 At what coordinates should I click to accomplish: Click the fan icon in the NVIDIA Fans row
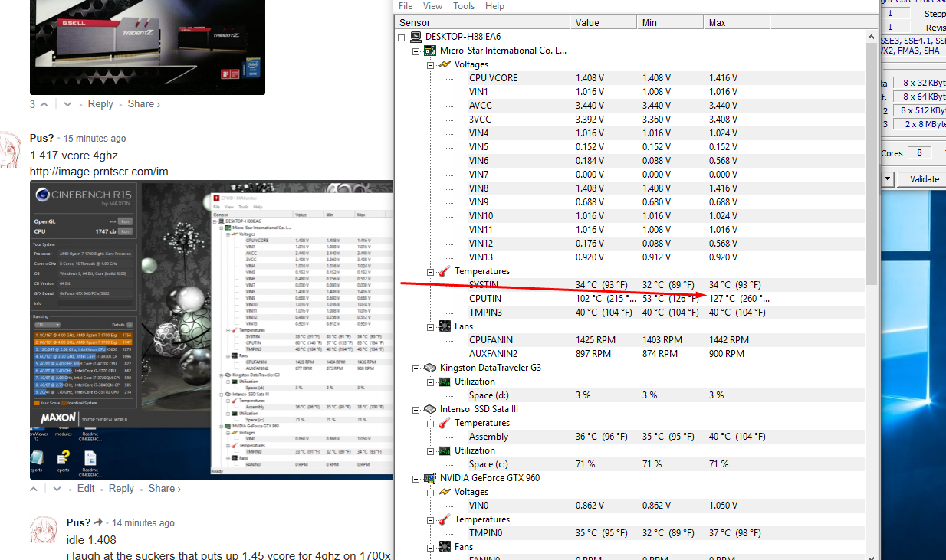445,547
